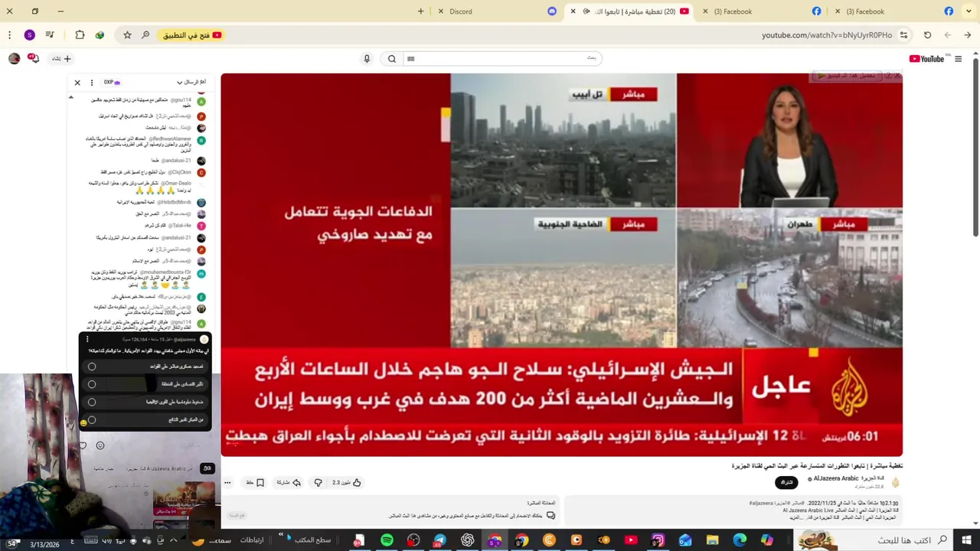Click the black Subscribe button

(786, 482)
